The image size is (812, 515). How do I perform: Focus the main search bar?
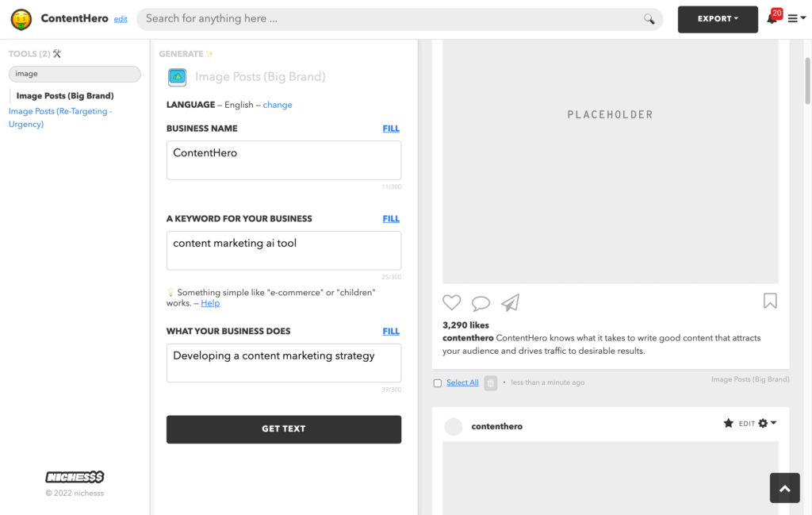tap(400, 19)
